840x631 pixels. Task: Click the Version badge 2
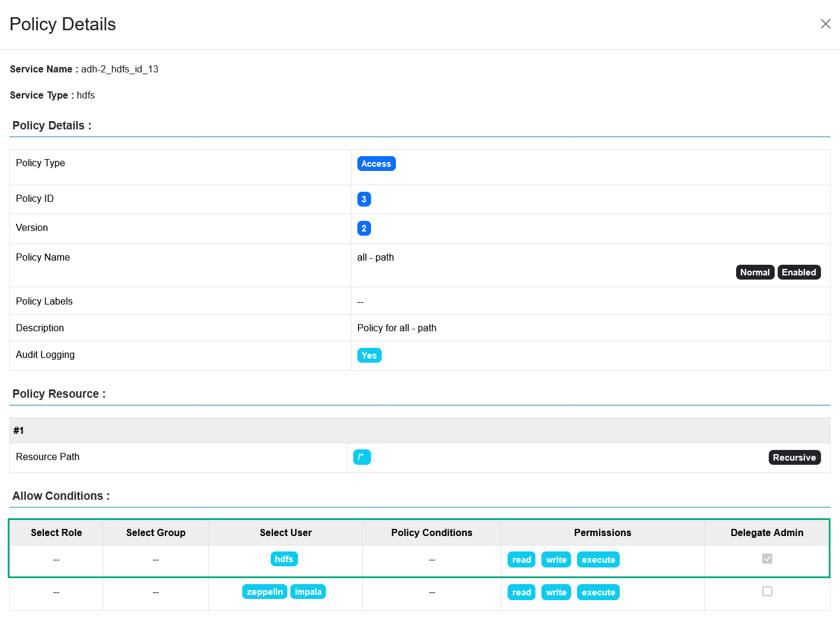(x=364, y=229)
